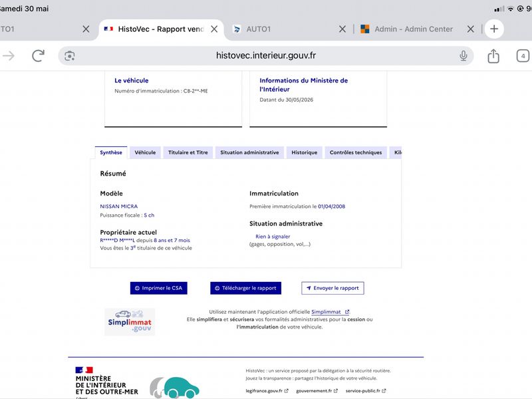Click the histovec.interieur.gouv.fr address field
This screenshot has height=399, width=532.
pyautogui.click(x=265, y=56)
